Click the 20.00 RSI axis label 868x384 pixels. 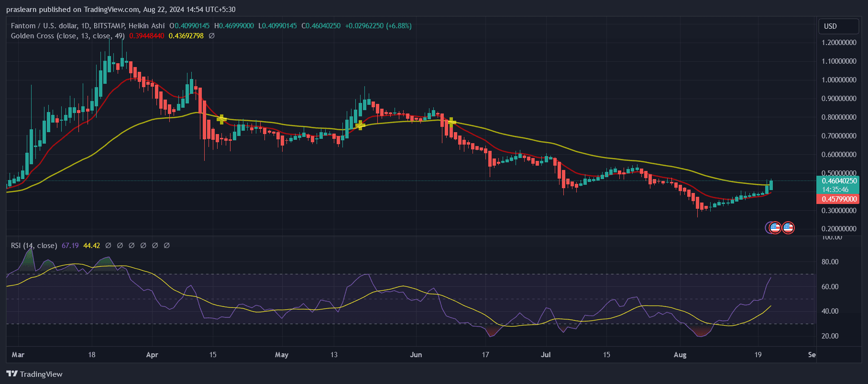tap(830, 336)
